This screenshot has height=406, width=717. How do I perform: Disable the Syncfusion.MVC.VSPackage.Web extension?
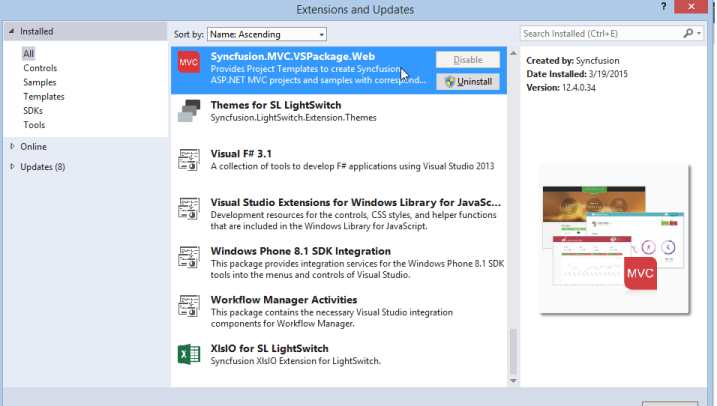[x=468, y=60]
